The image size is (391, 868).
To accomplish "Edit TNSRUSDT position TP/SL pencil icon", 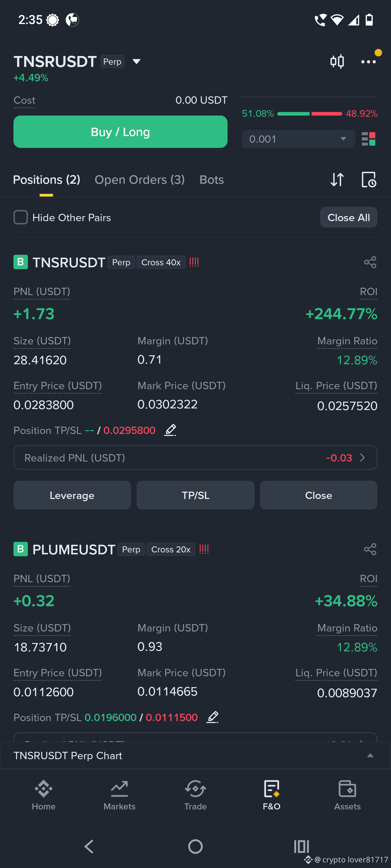I will 171,430.
